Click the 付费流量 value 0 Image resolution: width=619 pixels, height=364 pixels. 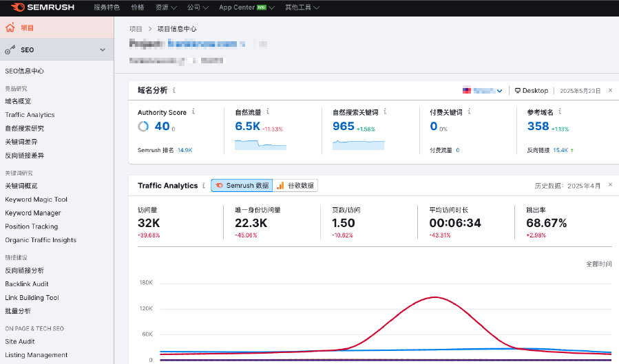coord(458,150)
